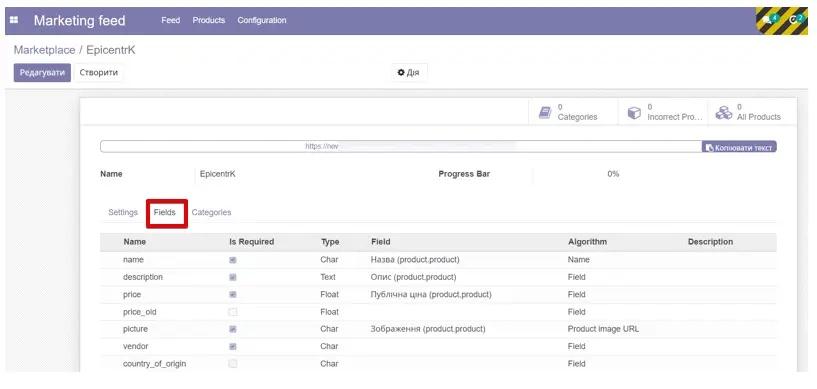Click the Копіювати текст copy button

point(739,147)
